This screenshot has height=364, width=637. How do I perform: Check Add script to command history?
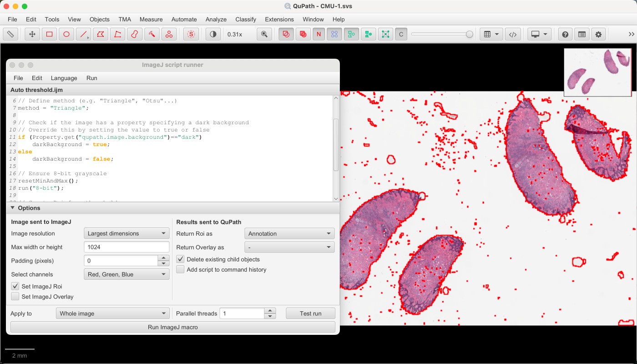click(181, 269)
